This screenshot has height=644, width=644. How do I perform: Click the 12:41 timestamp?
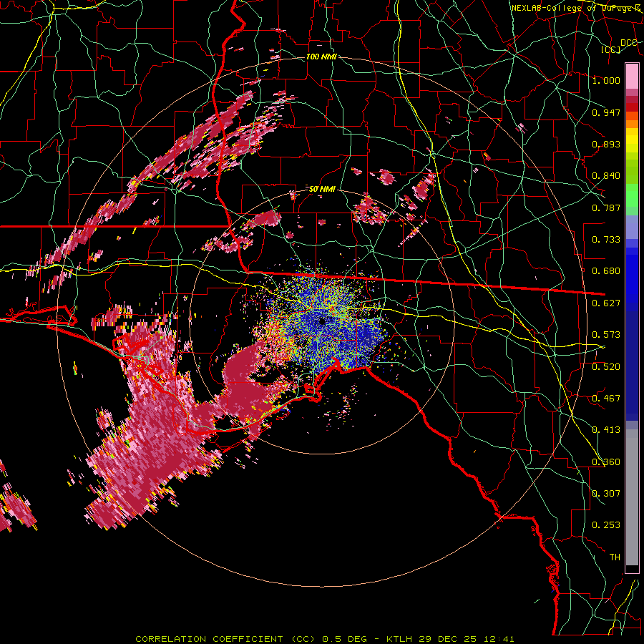pyautogui.click(x=498, y=639)
